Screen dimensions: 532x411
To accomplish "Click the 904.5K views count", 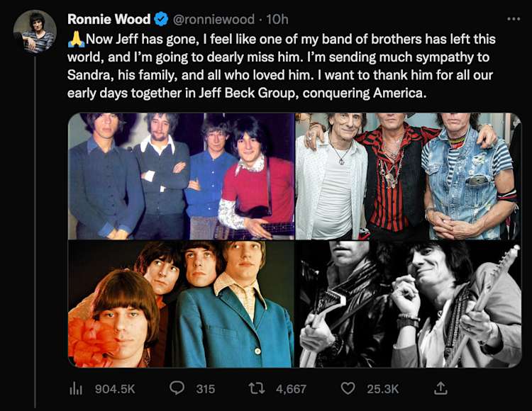I will pos(114,388).
